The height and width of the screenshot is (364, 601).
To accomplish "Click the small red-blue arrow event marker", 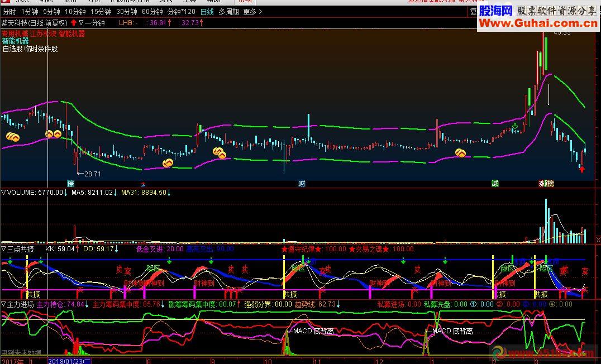I will pos(144,184).
